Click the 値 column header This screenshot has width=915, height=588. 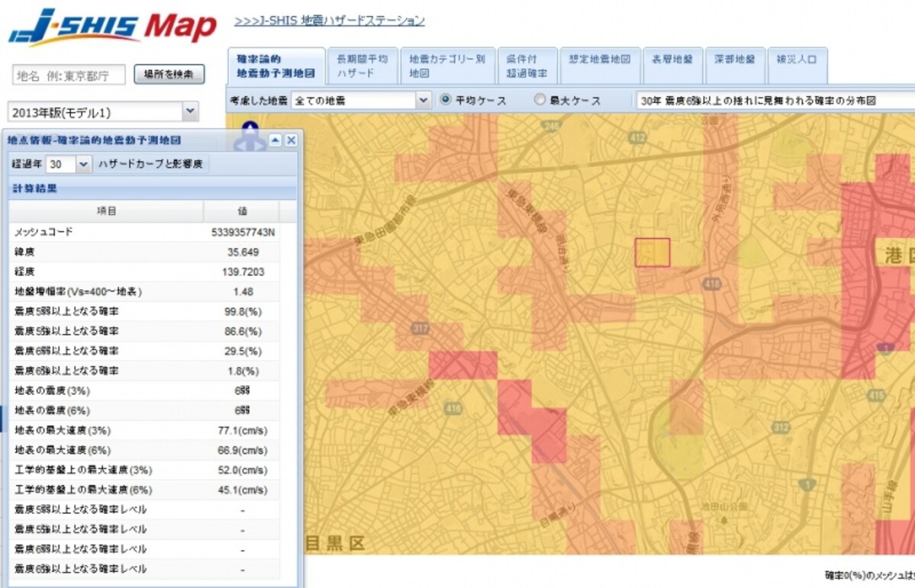(x=242, y=211)
